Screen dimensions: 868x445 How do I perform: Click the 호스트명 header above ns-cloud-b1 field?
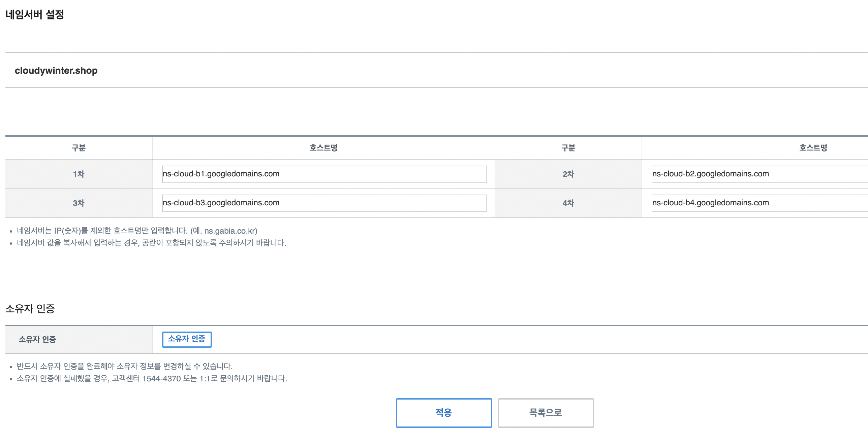coord(323,148)
